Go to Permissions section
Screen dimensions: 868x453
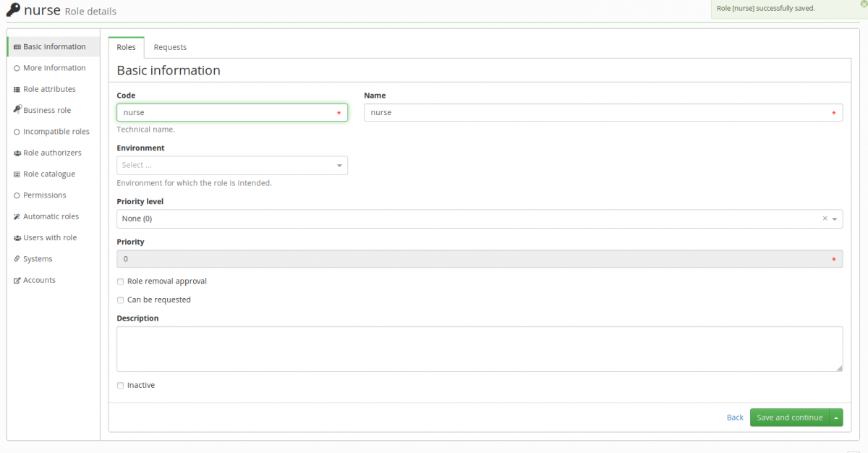[x=54, y=195]
